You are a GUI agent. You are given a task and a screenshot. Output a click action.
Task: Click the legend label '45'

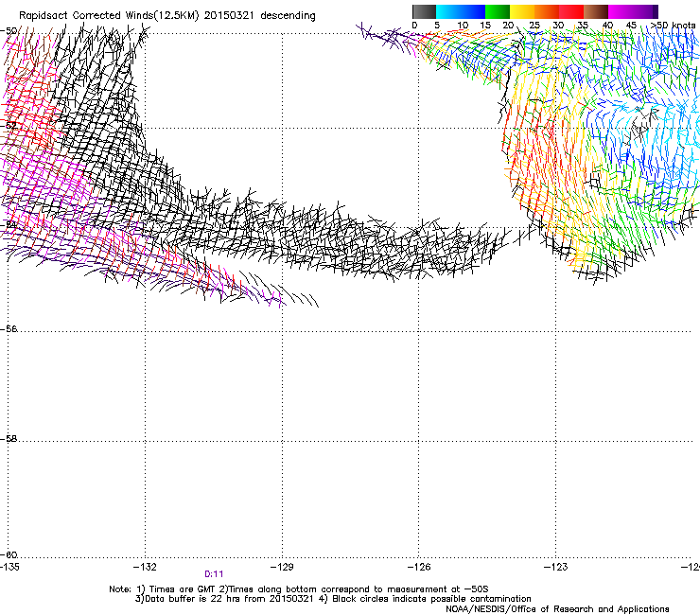coord(631,26)
